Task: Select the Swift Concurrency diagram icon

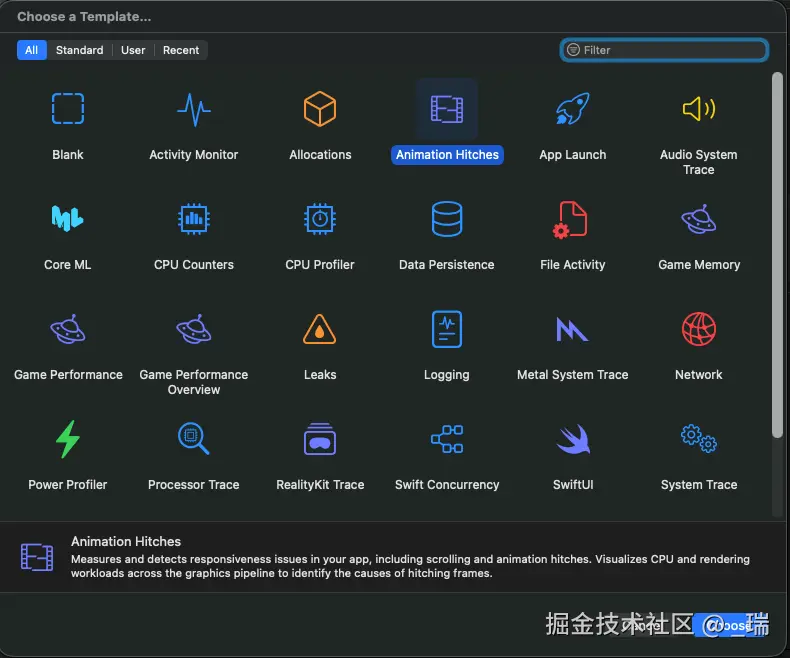Action: [x=447, y=439]
